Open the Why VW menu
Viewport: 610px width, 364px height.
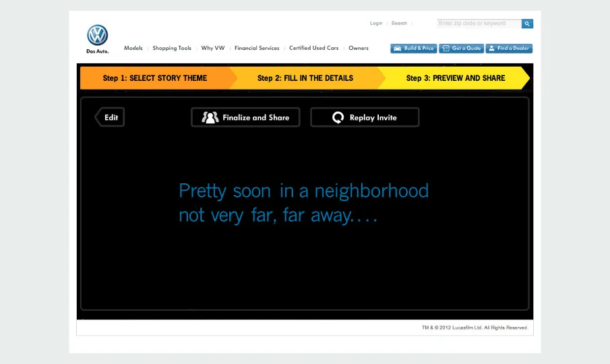point(213,49)
